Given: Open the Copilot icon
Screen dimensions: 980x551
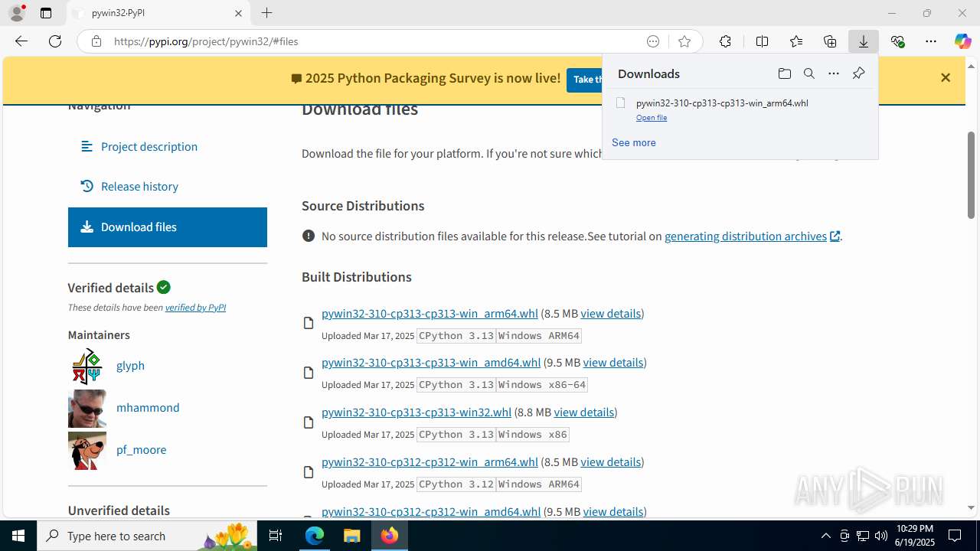Looking at the screenshot, I should (962, 41).
